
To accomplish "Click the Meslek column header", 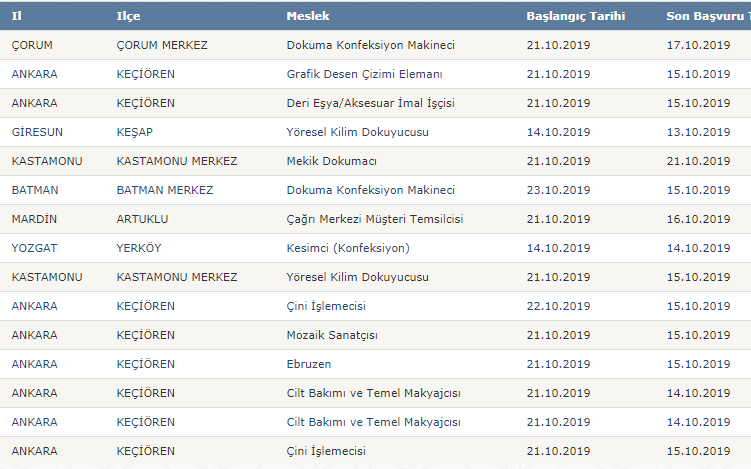I will coord(308,16).
